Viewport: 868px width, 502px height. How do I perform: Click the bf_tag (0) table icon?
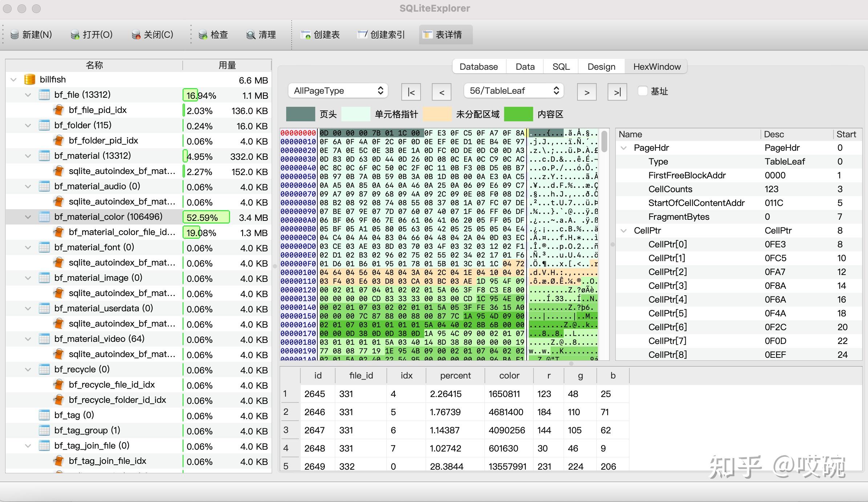pyautogui.click(x=44, y=415)
